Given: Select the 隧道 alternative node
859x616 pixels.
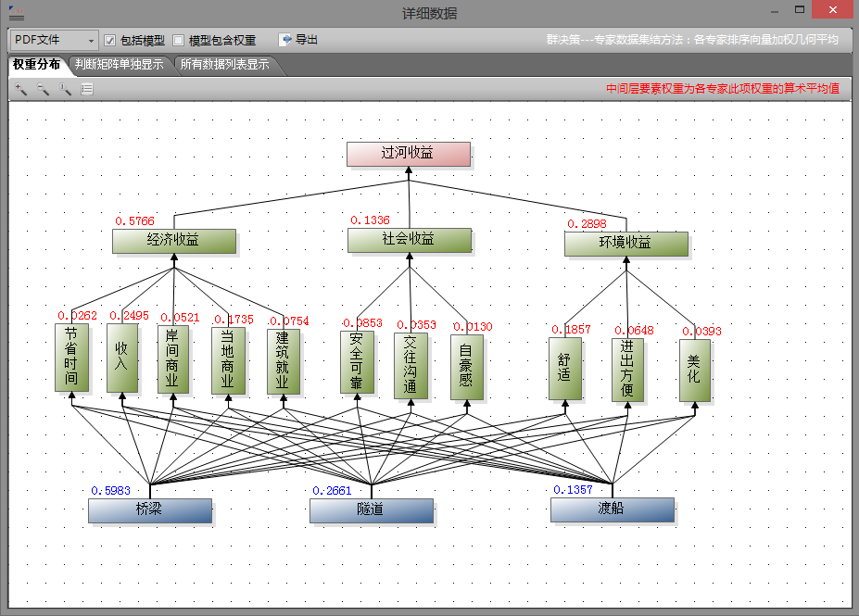Looking at the screenshot, I should click(x=372, y=510).
